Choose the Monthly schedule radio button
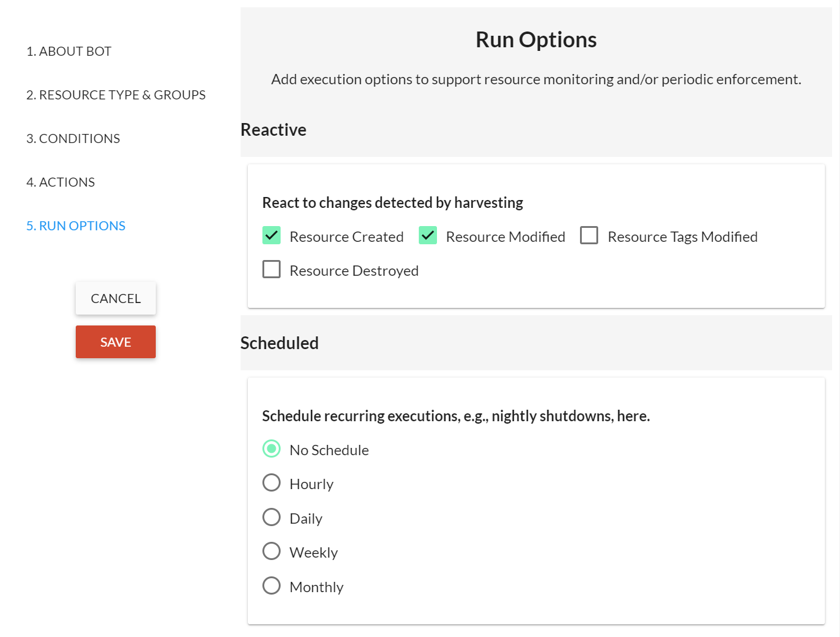 (x=272, y=585)
